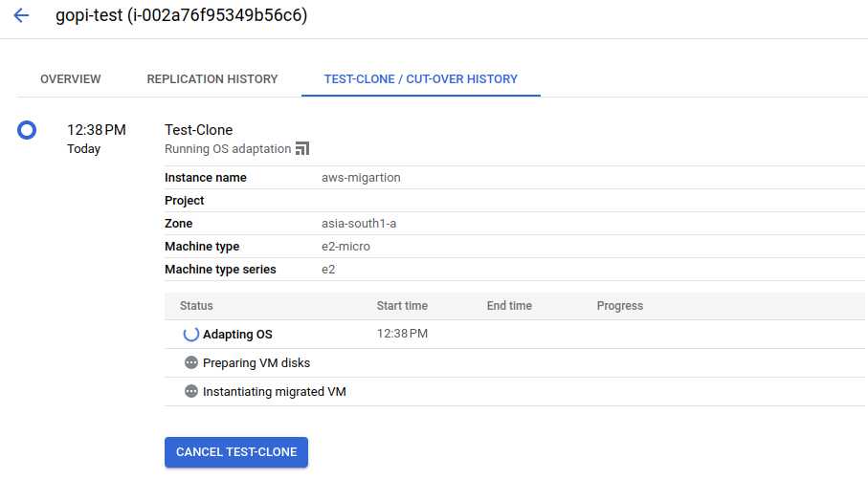
Task: Click the pending icon beside Preparing VM disks
Action: 191,362
